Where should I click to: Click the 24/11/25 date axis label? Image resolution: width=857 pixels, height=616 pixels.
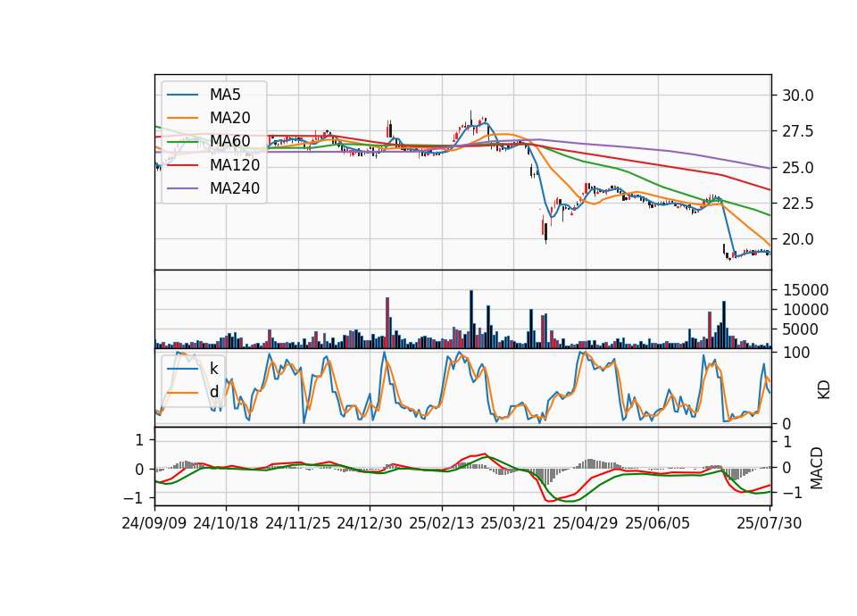click(x=298, y=523)
